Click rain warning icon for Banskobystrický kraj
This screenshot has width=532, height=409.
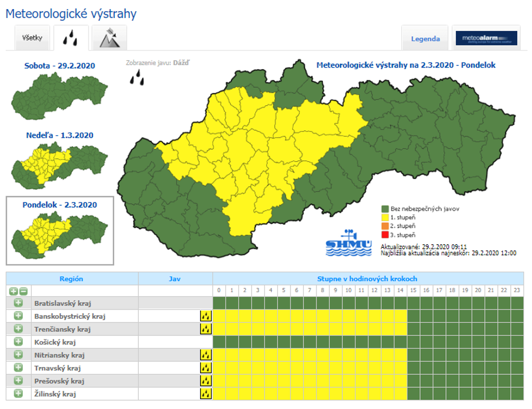pyautogui.click(x=205, y=316)
